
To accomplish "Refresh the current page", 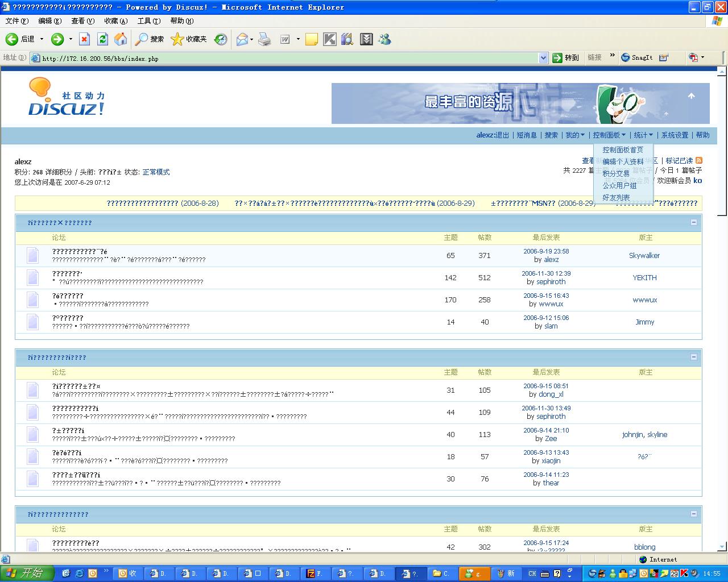I will (102, 39).
